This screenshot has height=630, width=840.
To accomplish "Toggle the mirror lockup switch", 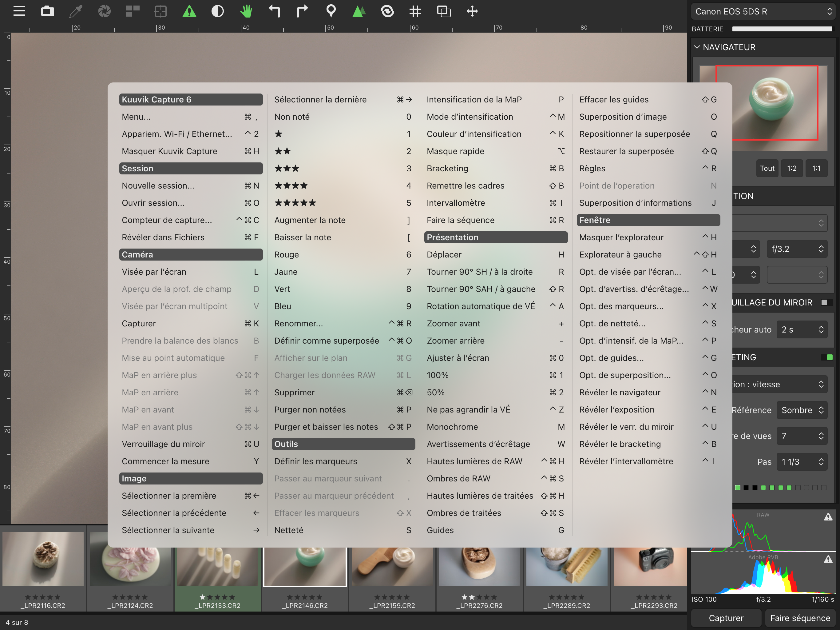I will [x=827, y=302].
